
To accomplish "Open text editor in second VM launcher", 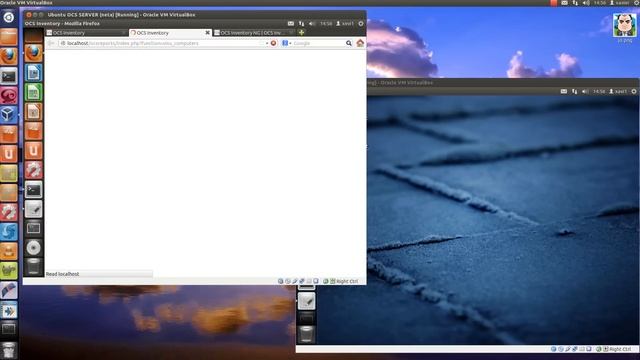I will pos(306,302).
